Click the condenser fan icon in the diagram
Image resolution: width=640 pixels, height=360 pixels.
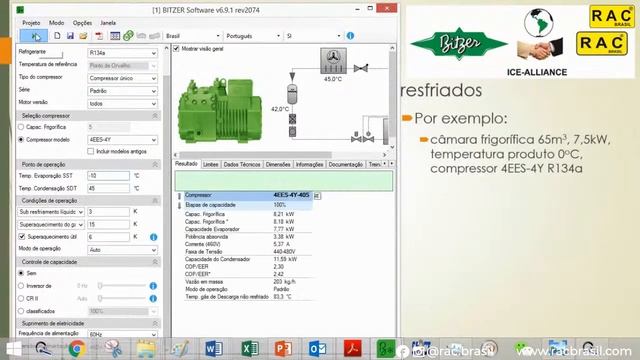(x=333, y=61)
